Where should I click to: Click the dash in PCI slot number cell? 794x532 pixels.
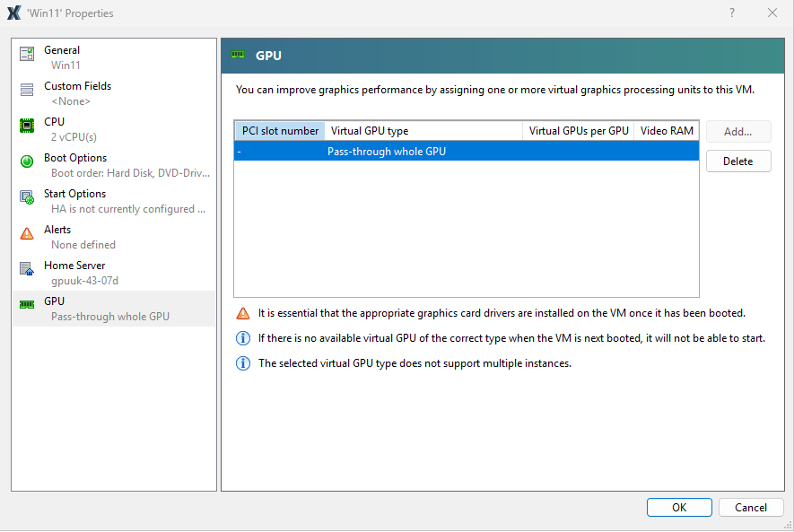point(239,152)
